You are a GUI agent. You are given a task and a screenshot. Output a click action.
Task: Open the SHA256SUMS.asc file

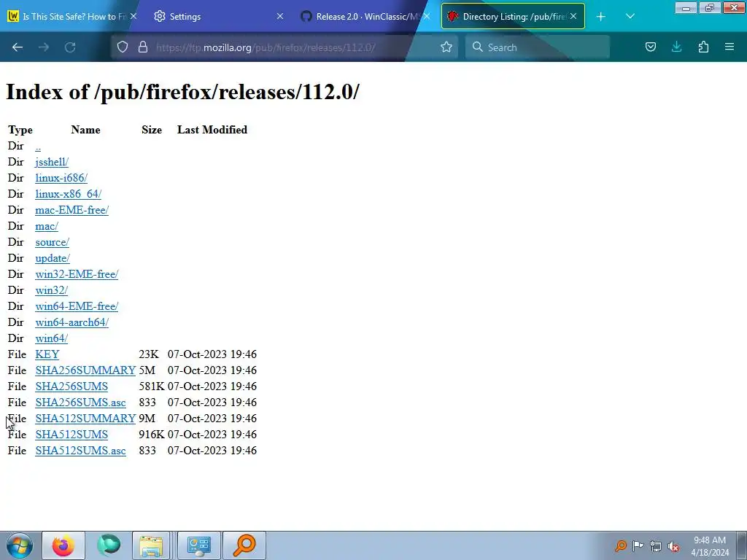[80, 402]
